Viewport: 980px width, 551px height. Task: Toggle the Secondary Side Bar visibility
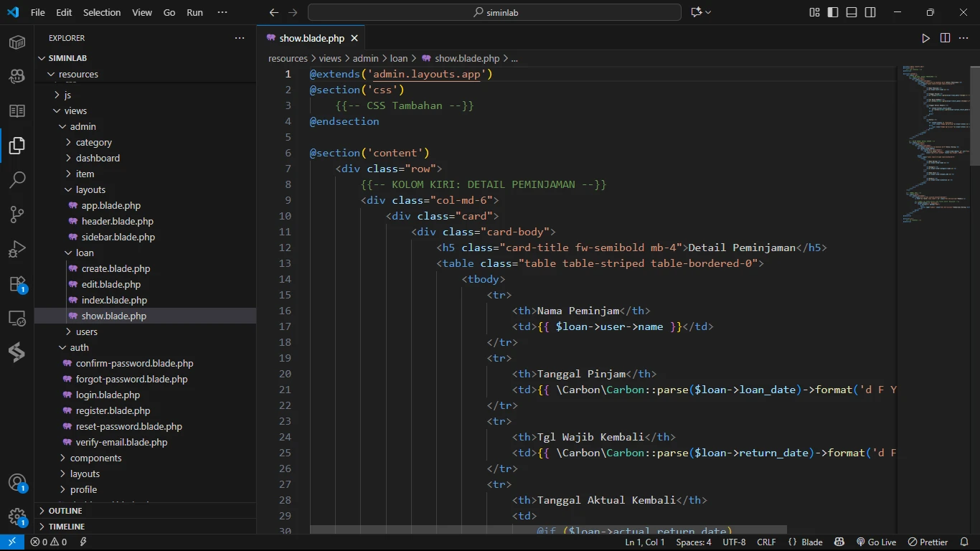[870, 12]
